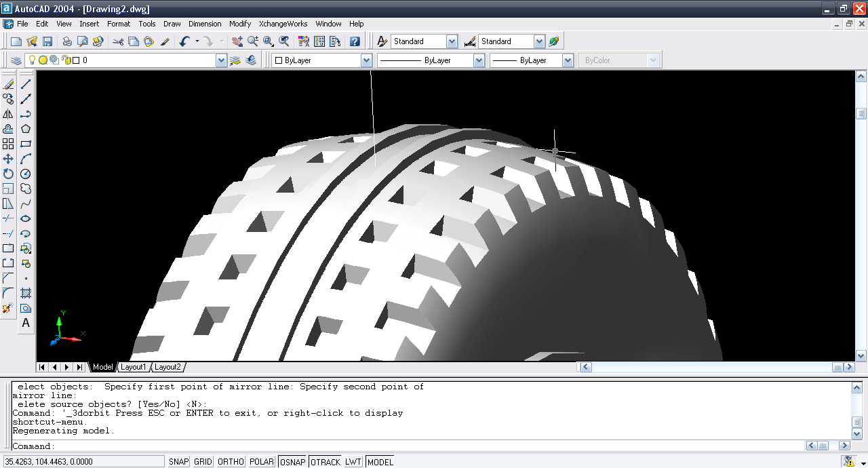Toggle GRID display in status bar
Screen dimensions: 868x468
tap(203, 462)
